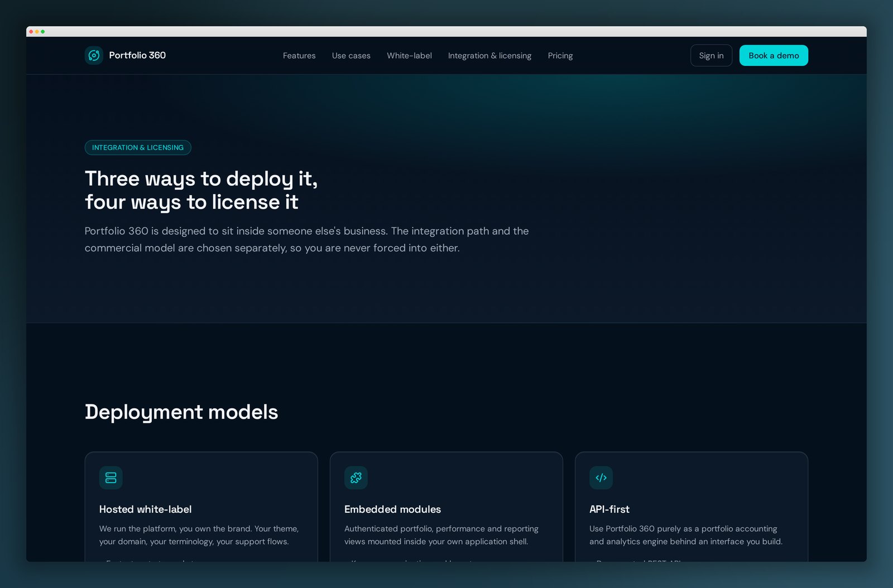Click the API-first card title
The image size is (893, 588).
(x=609, y=509)
